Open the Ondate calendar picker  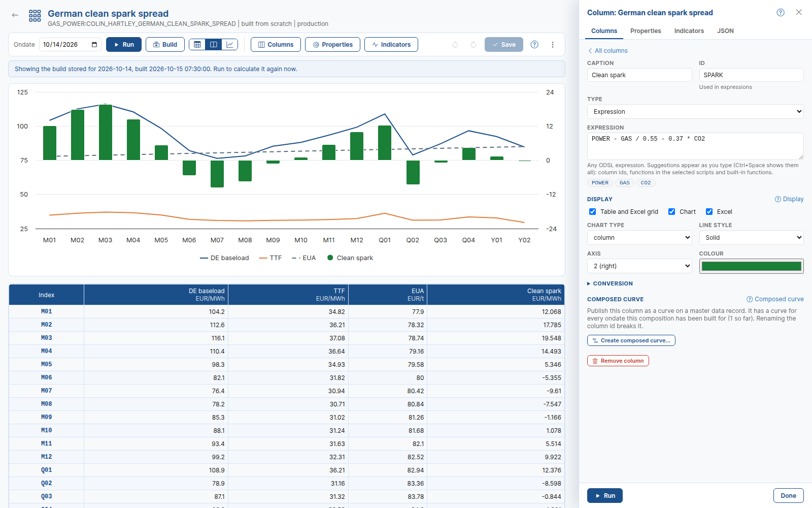click(x=94, y=45)
